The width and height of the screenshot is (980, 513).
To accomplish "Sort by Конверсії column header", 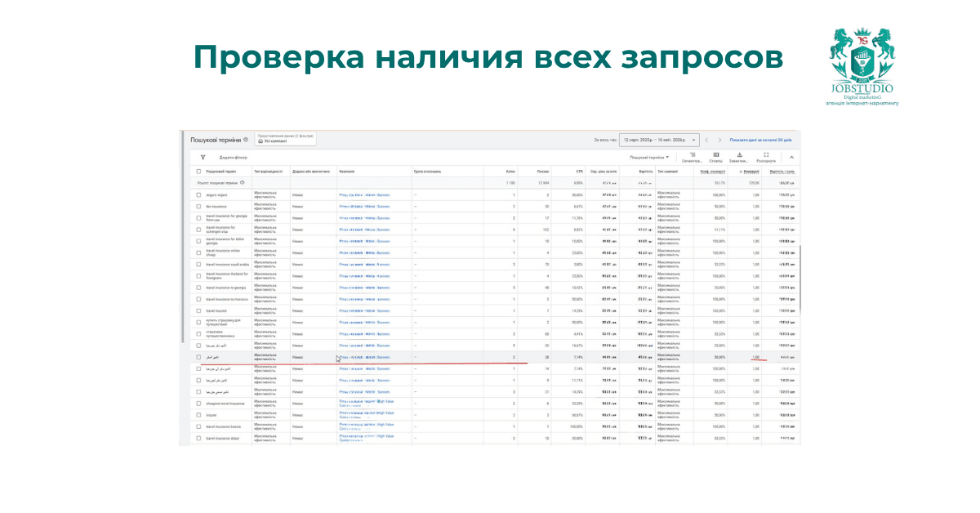I will pos(750,172).
